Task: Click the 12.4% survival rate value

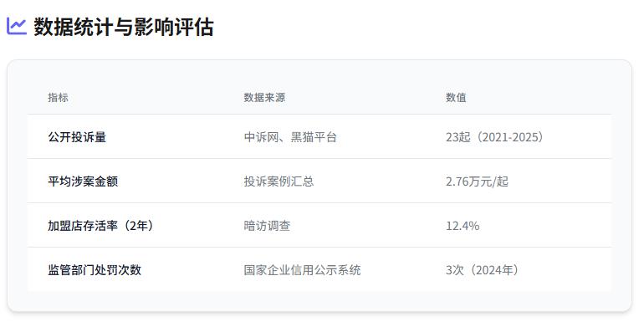Action: (463, 226)
